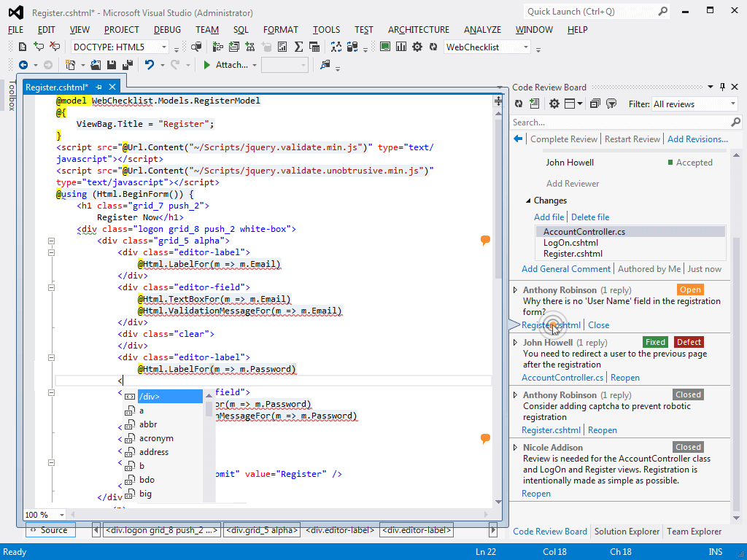Pin the Register.cshtml editor tab

[x=99, y=87]
